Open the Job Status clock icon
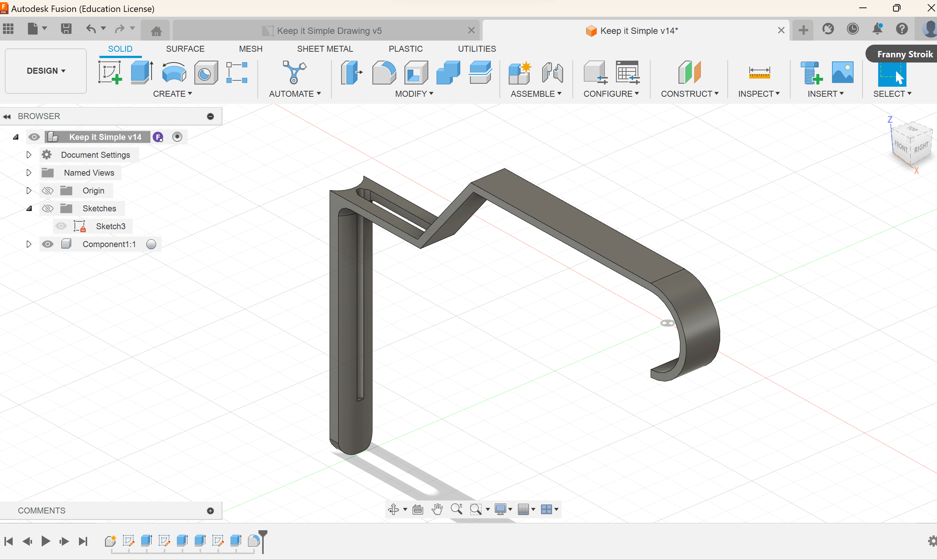This screenshot has width=937, height=560. click(x=853, y=29)
